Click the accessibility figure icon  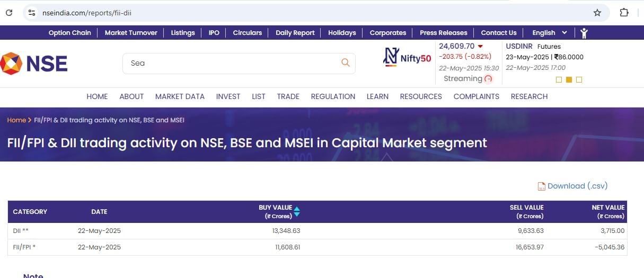click(x=584, y=33)
